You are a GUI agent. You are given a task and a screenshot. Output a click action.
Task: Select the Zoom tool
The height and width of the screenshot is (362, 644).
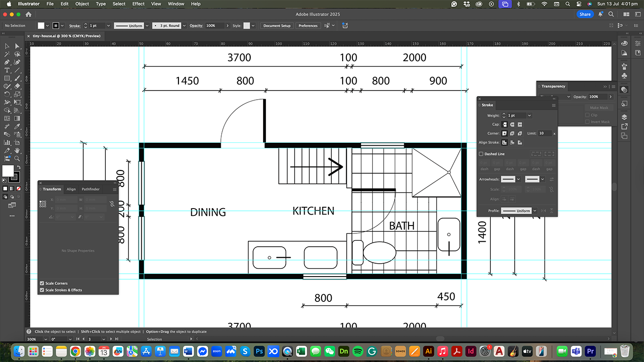(x=17, y=158)
